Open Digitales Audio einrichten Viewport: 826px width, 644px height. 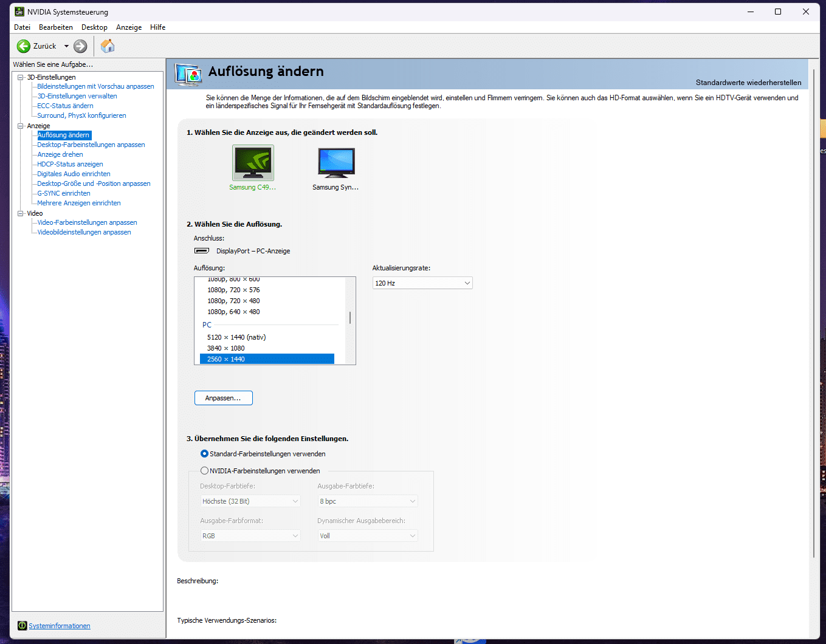click(x=74, y=174)
